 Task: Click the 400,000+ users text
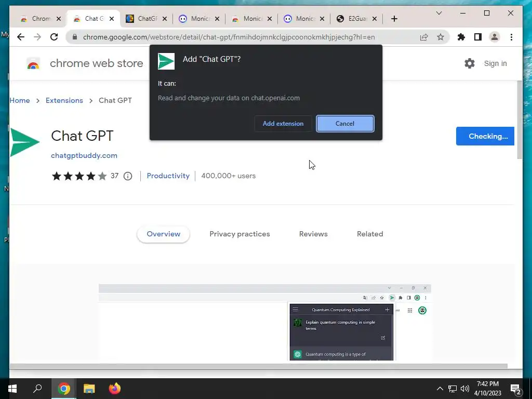tap(229, 176)
